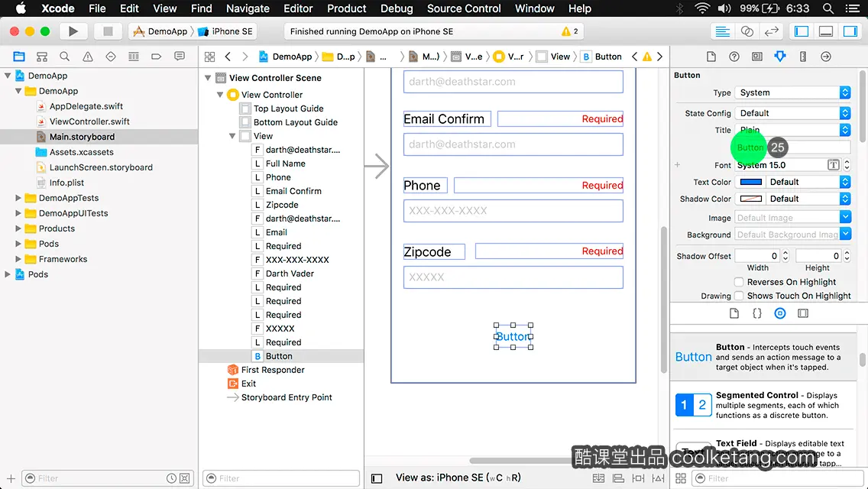Stop the running app
Screen dimensions: 868x489
(x=108, y=31)
